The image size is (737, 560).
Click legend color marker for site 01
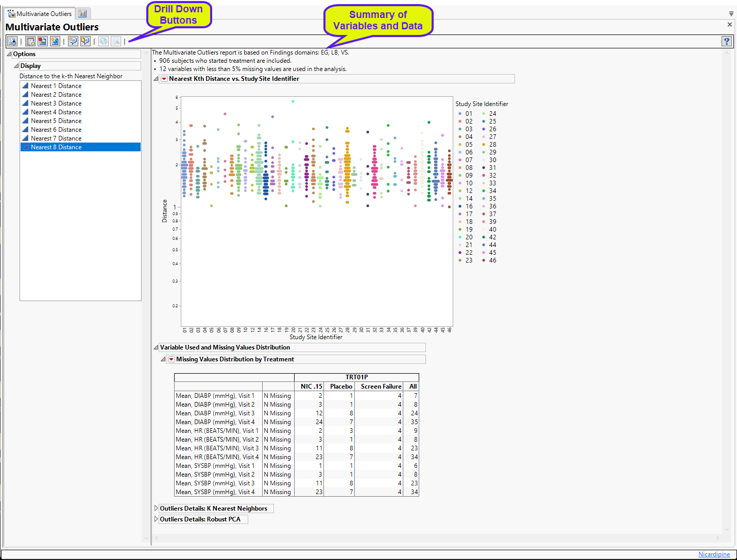click(x=460, y=114)
